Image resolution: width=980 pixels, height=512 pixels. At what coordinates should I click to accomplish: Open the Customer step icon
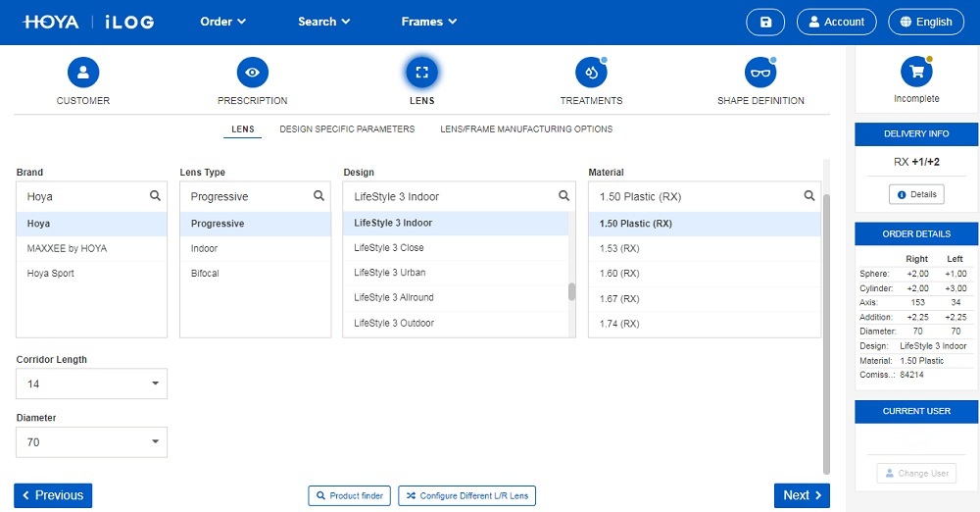83,73
